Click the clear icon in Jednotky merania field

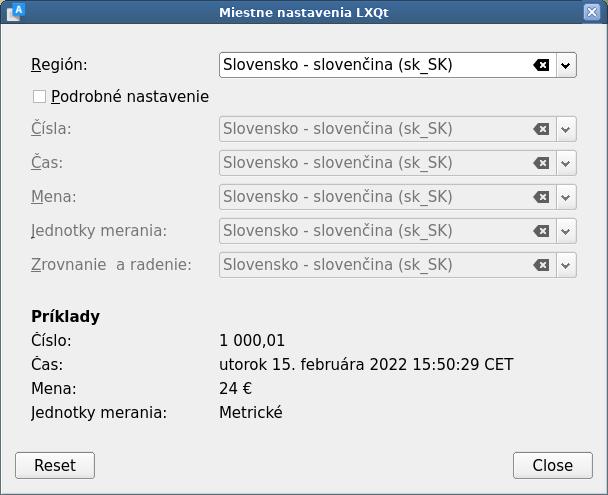point(541,231)
